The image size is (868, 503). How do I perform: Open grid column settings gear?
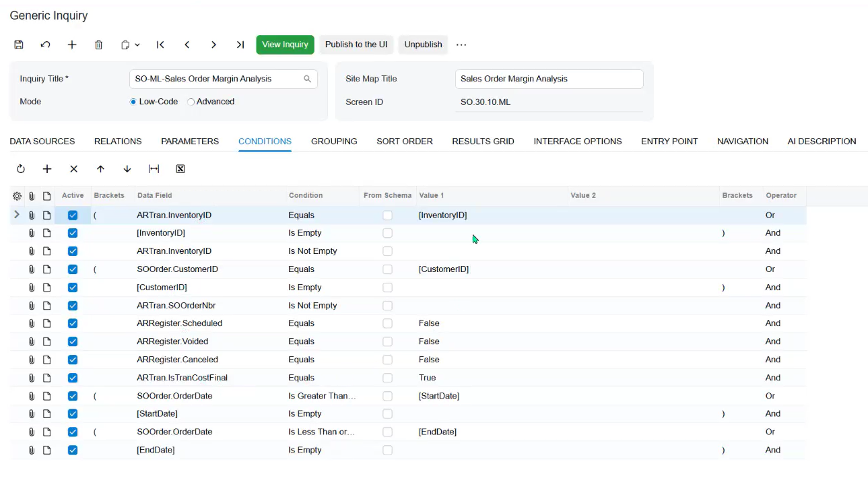click(x=17, y=196)
